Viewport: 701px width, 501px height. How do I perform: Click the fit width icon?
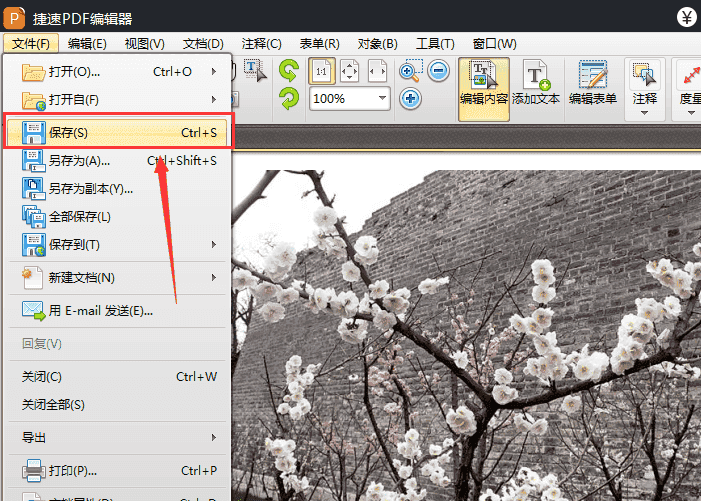pyautogui.click(x=377, y=71)
